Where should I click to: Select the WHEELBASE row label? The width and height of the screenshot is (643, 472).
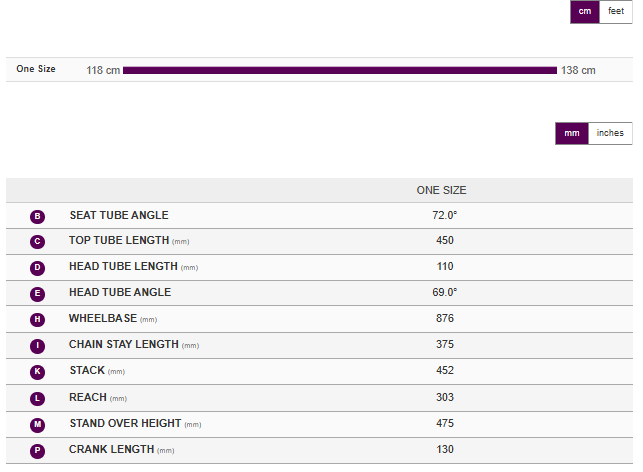(102, 318)
